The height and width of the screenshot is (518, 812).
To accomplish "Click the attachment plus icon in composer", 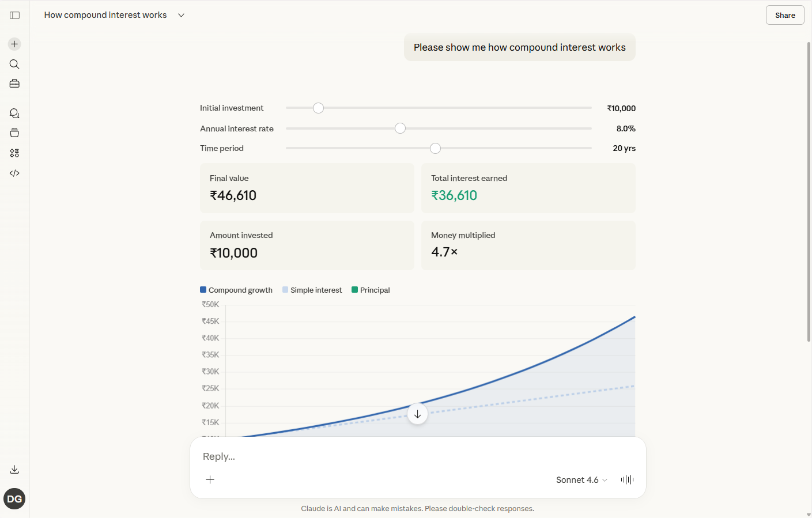I will point(210,479).
